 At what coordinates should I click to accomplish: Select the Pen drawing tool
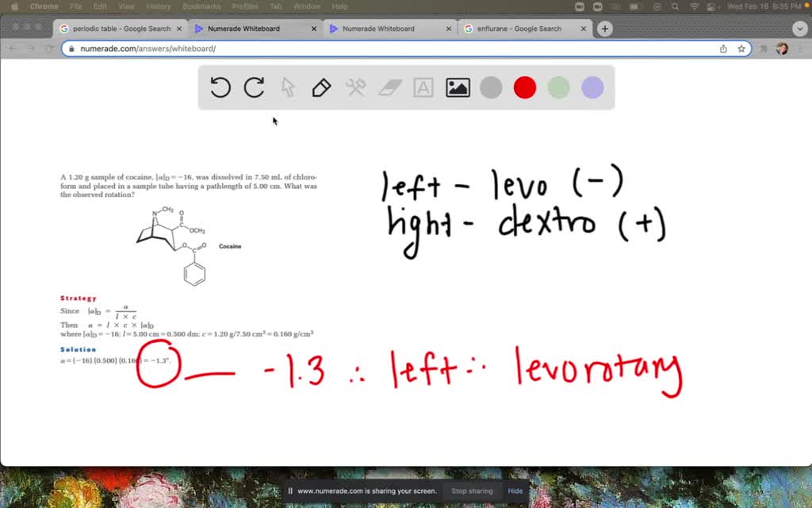321,87
